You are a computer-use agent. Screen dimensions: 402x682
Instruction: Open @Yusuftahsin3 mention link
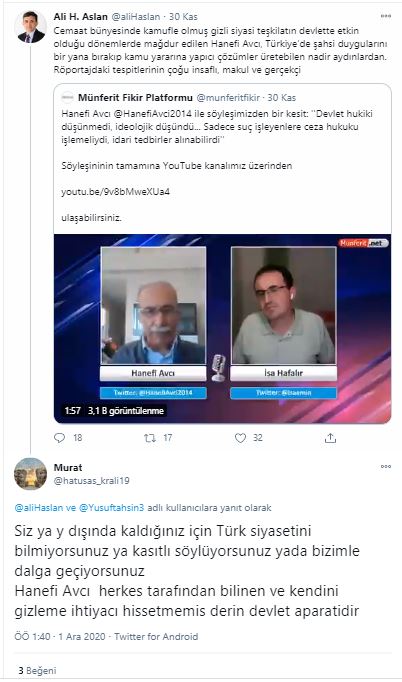click(x=117, y=508)
